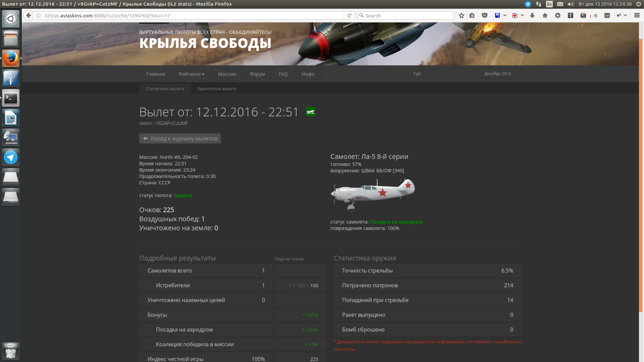Open the Форум menu item

point(257,74)
